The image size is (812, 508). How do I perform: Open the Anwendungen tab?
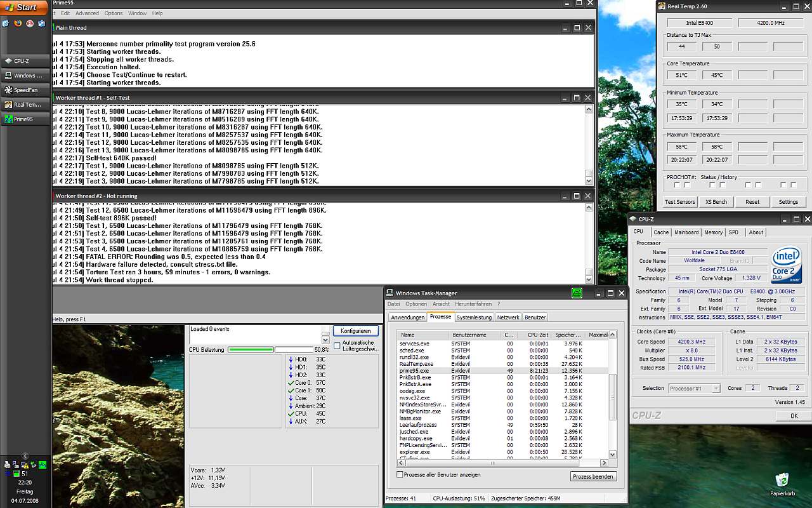(x=407, y=317)
